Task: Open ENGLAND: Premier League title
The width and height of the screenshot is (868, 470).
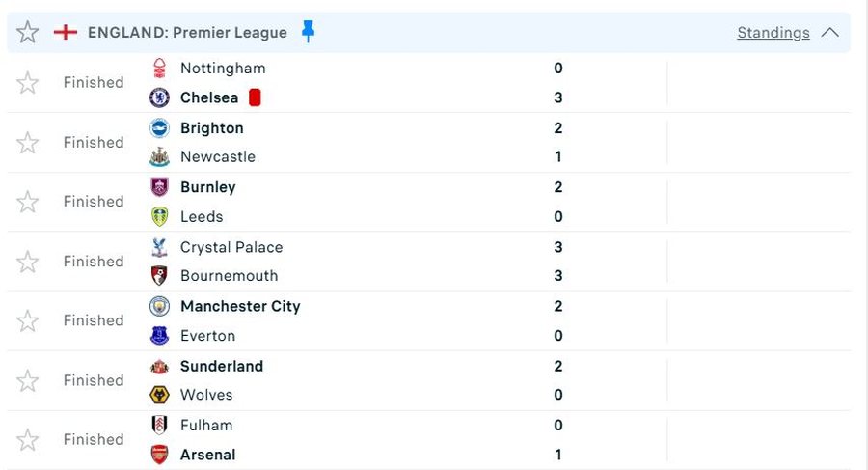Action: [x=187, y=33]
